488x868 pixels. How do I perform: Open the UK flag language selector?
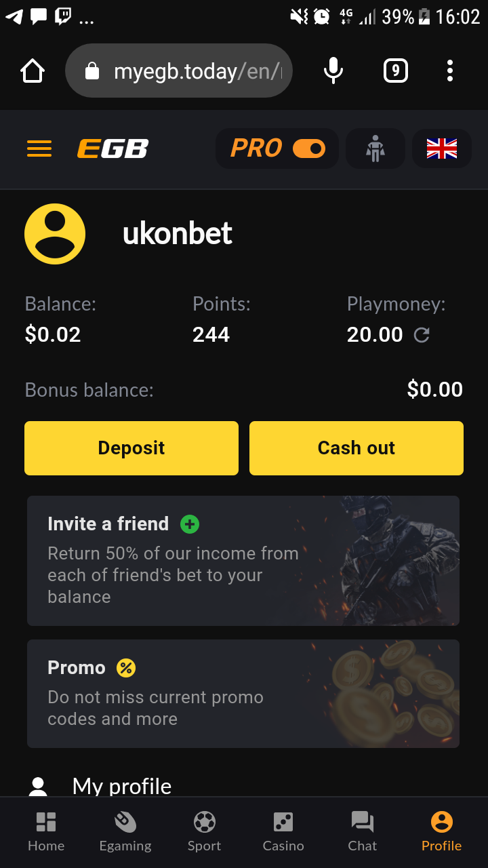coord(442,149)
